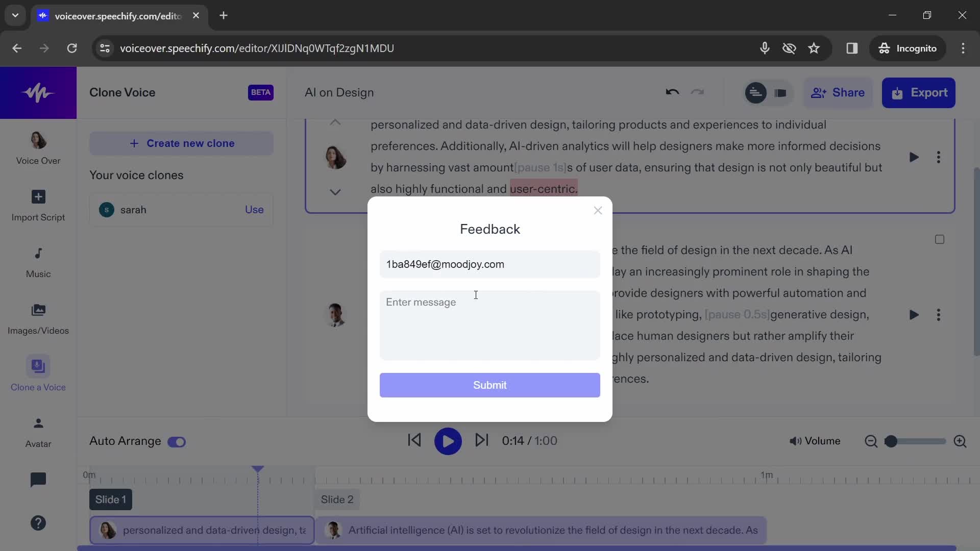Click Use button for sarah voice clone
This screenshot has width=980, height=551.
(x=254, y=210)
